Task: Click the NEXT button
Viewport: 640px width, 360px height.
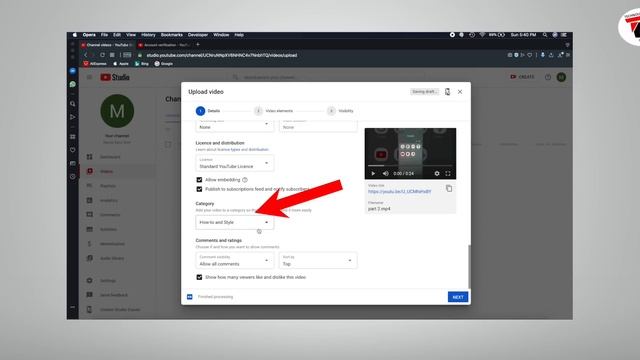Action: tap(458, 297)
